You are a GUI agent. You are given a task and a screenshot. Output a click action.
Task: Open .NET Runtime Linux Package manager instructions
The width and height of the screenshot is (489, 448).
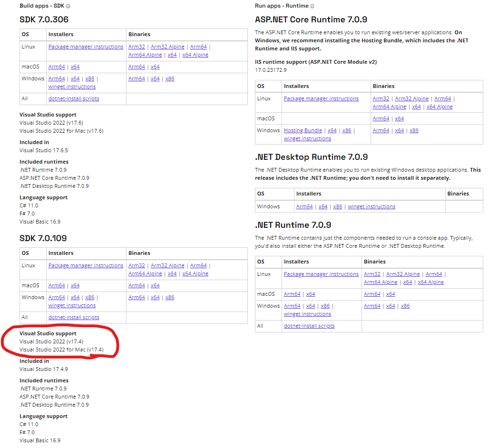(x=321, y=274)
